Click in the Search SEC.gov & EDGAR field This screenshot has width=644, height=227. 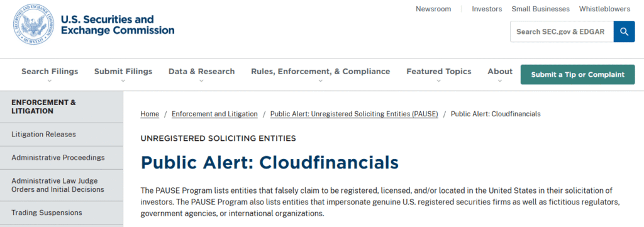562,31
